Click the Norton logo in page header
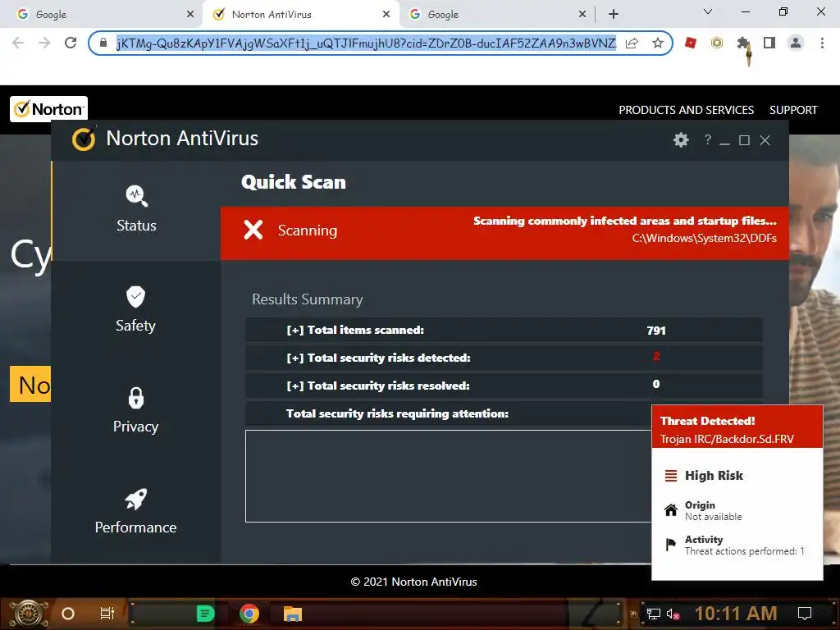 (48, 109)
